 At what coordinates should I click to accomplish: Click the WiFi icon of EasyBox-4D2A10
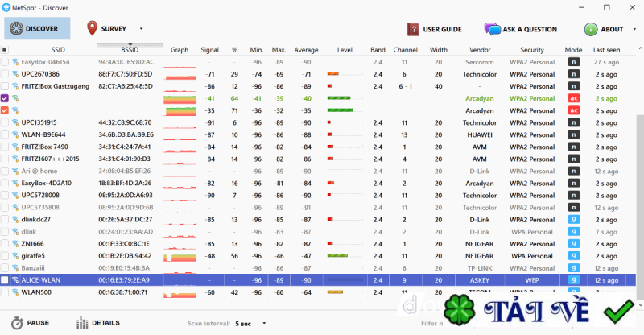pos(15,184)
